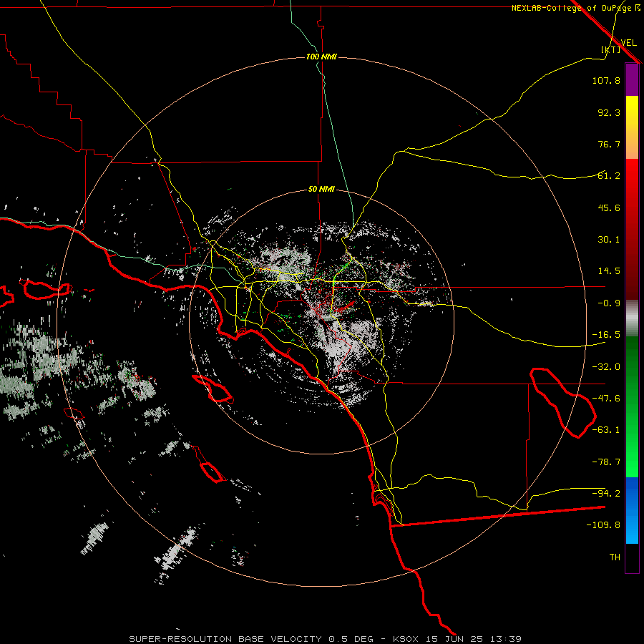Click the -109.8 legend value
Viewport: 644px width, 644px height.
click(603, 525)
